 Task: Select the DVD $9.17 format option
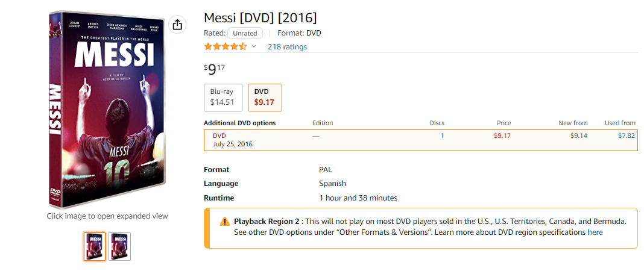tap(264, 97)
